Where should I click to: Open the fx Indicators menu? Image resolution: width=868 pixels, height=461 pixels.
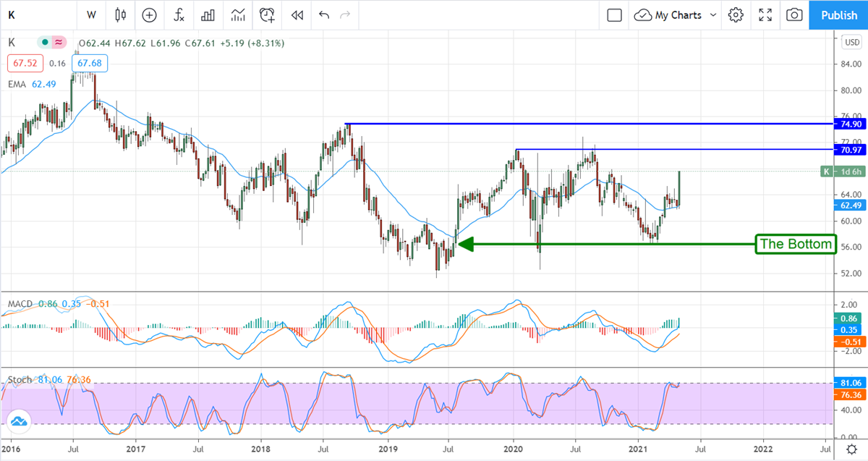[x=178, y=14]
